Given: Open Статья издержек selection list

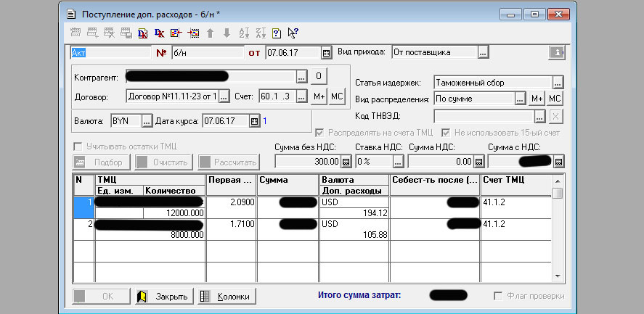Looking at the screenshot, I should (558, 83).
